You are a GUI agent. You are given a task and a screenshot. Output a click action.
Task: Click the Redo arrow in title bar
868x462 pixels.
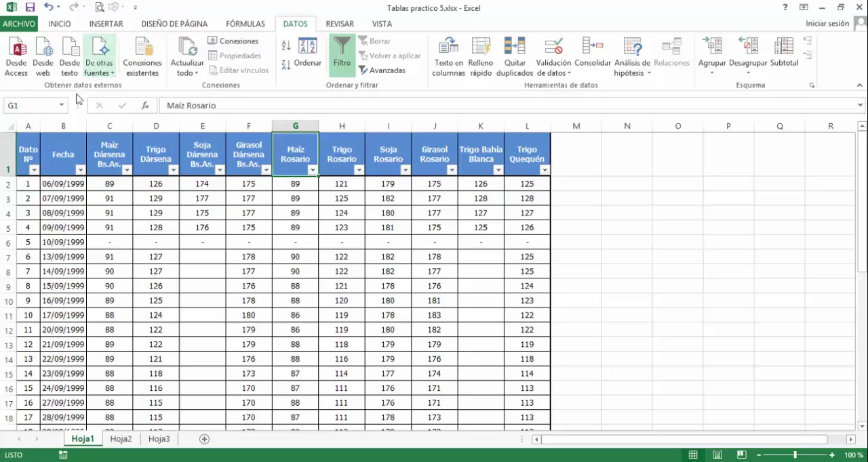pos(73,7)
